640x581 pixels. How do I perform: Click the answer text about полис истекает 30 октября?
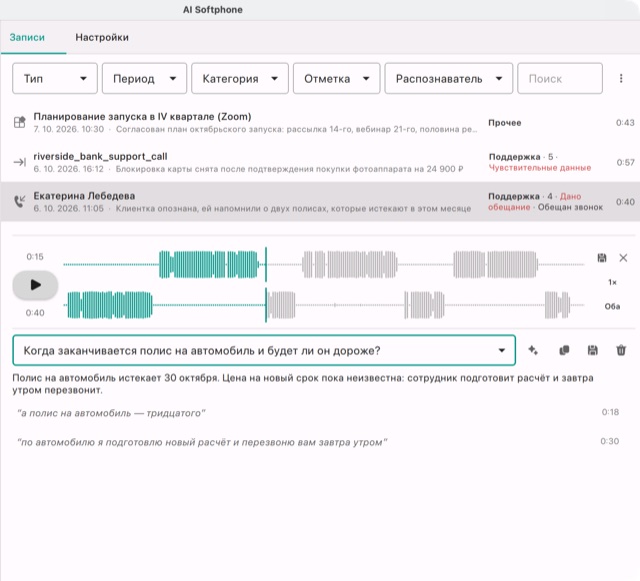click(x=303, y=384)
